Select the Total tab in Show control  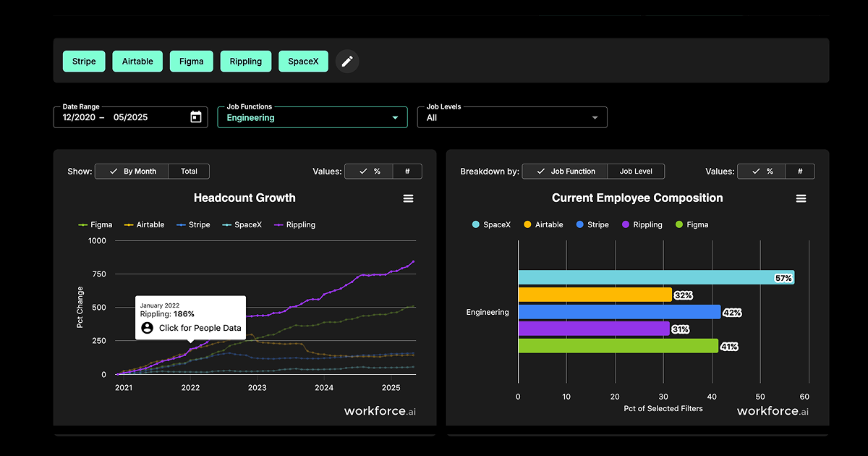189,172
